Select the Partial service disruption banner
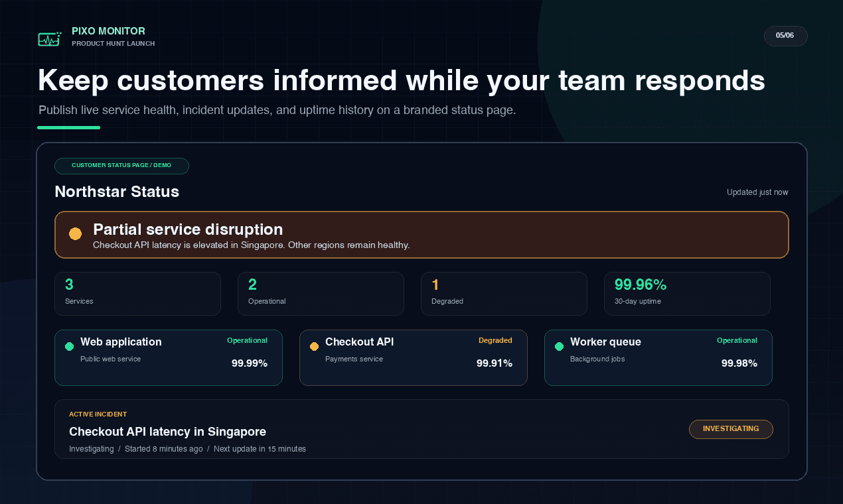 click(421, 235)
